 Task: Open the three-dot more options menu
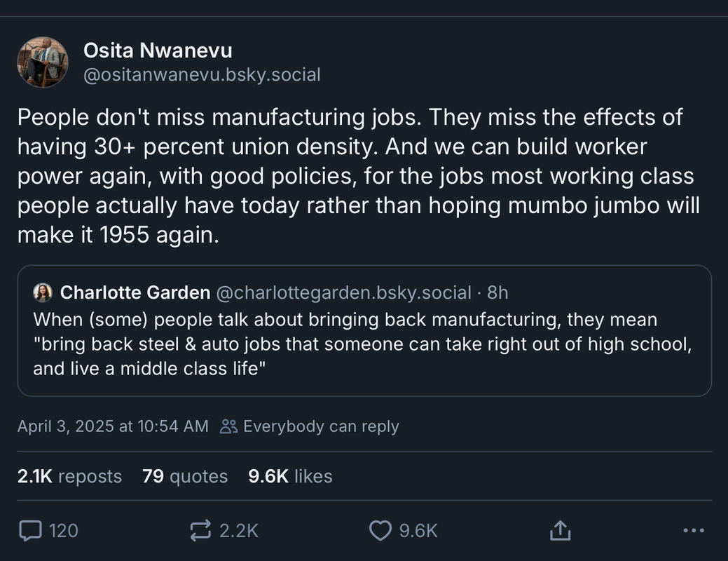click(694, 530)
